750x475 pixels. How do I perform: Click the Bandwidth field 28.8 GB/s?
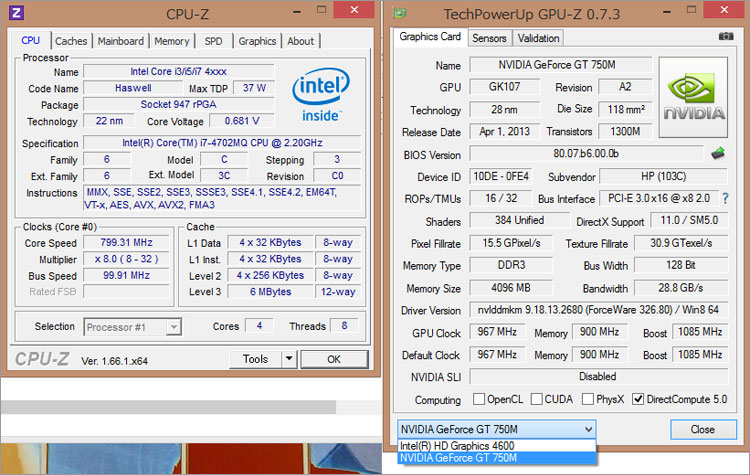(681, 288)
